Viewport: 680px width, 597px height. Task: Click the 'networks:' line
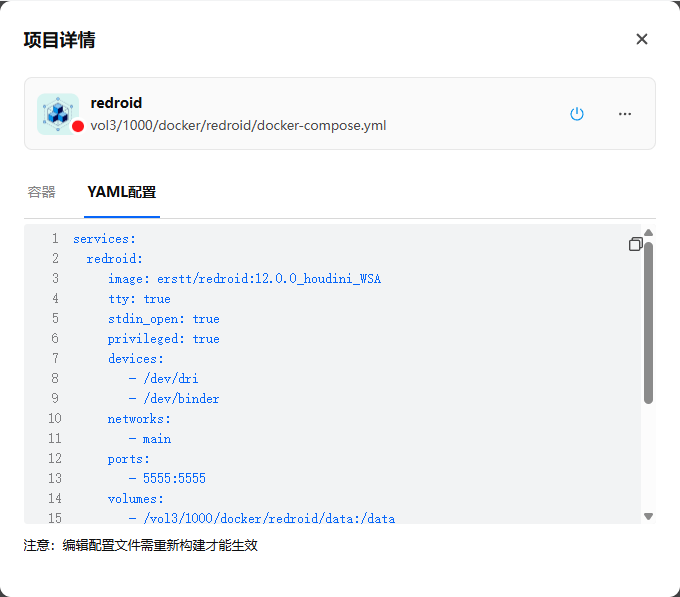click(x=139, y=419)
